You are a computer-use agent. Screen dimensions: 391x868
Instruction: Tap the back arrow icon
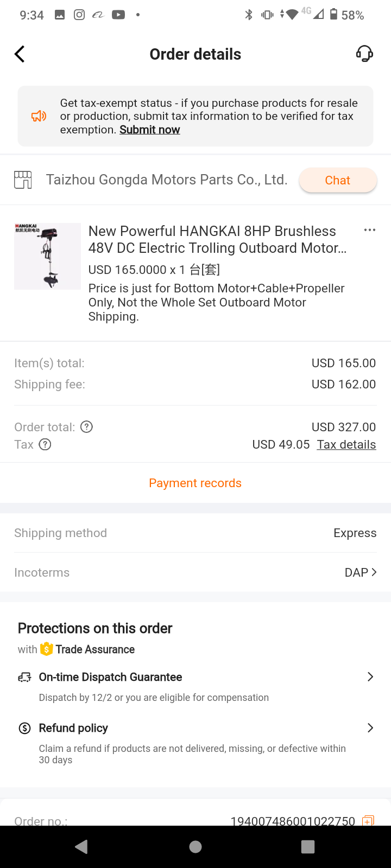pos(20,54)
